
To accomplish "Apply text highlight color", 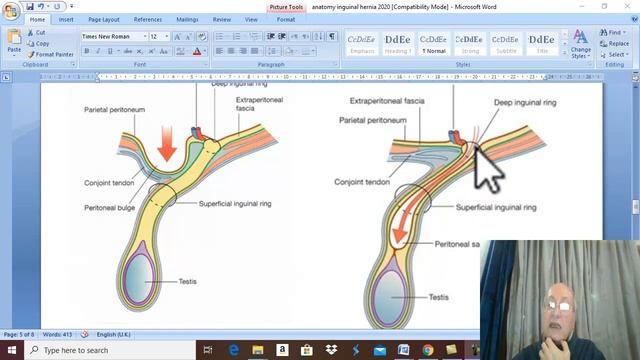I will [180, 51].
